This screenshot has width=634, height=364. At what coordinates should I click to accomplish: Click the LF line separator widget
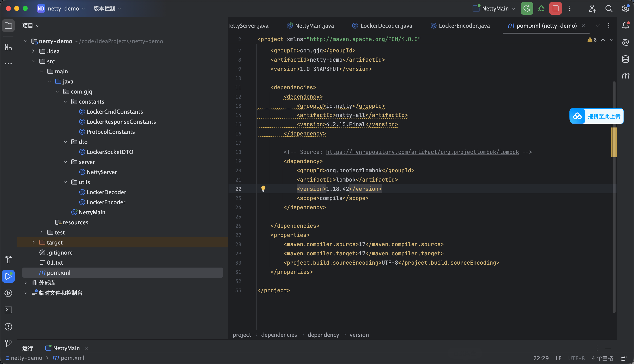pos(558,358)
